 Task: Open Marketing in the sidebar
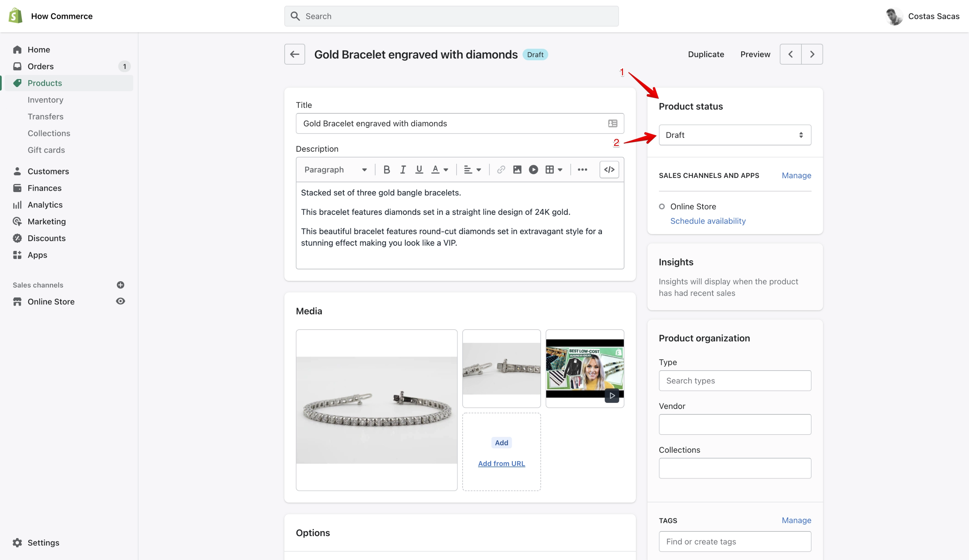pyautogui.click(x=46, y=221)
